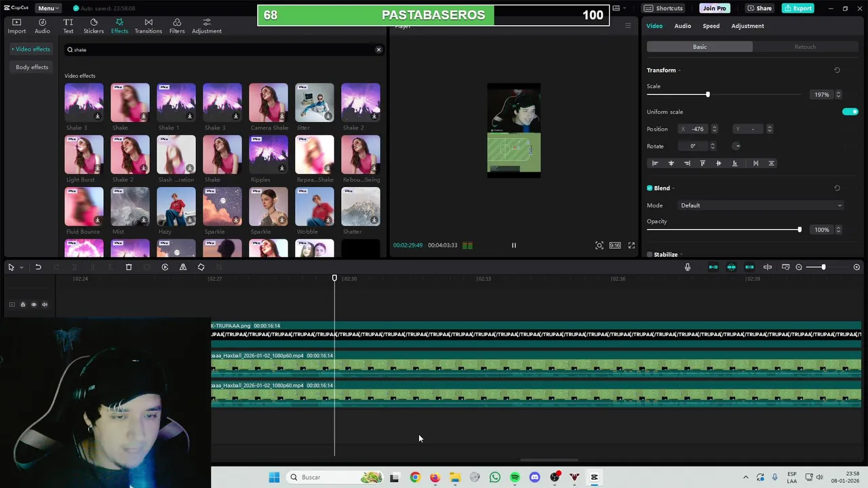
Task: Click the Scale slider
Action: coord(725,94)
